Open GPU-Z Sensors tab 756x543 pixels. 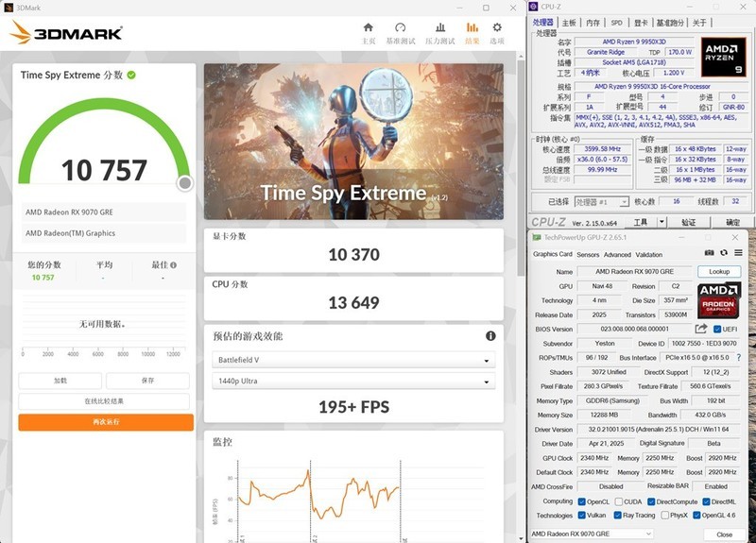tap(588, 254)
